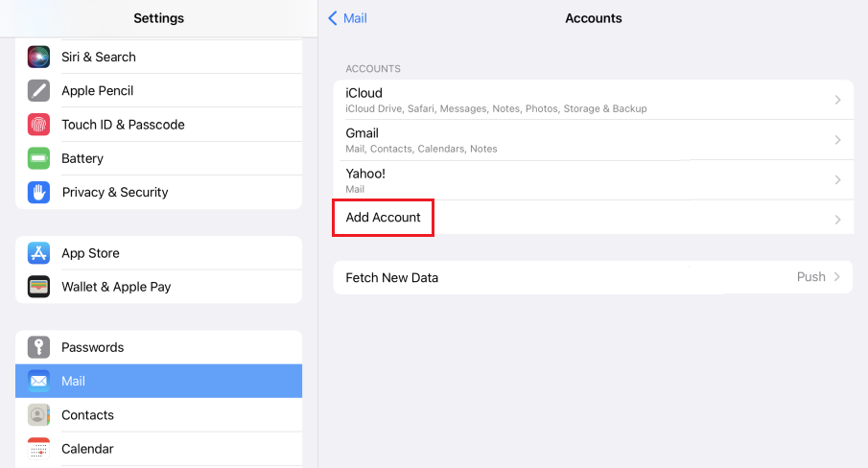Select the Mail item in the sidebar
Image resolution: width=868 pixels, height=468 pixels.
(158, 381)
